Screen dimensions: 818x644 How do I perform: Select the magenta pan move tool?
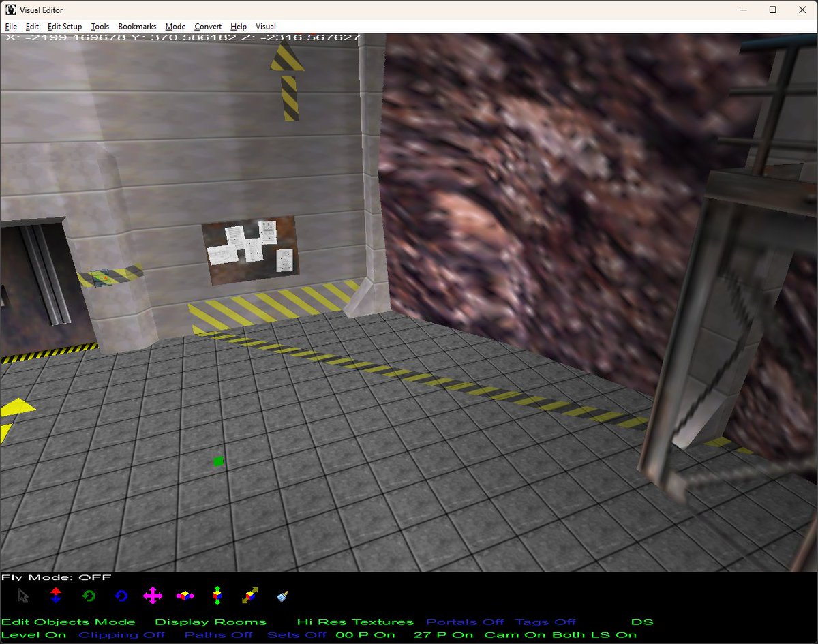coord(153,596)
